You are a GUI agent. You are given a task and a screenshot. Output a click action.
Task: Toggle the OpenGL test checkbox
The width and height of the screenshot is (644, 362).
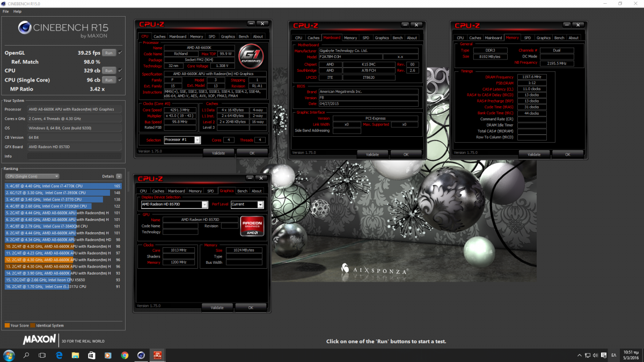[x=120, y=53]
